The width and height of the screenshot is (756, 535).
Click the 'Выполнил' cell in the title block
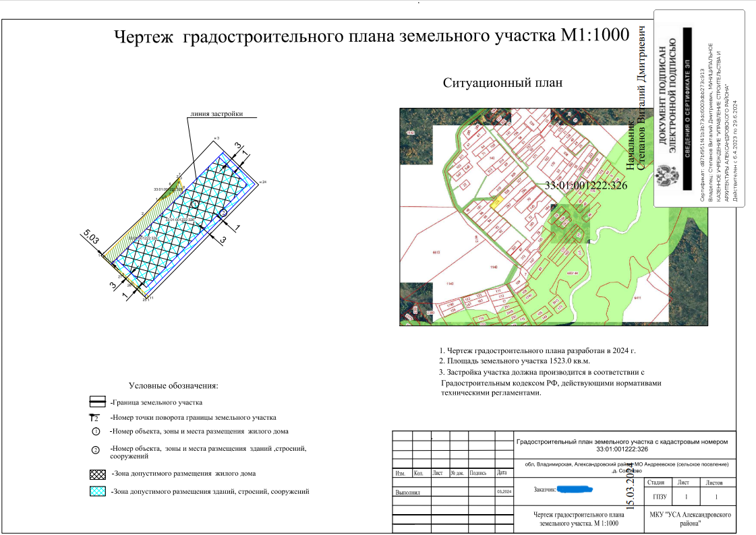408,493
